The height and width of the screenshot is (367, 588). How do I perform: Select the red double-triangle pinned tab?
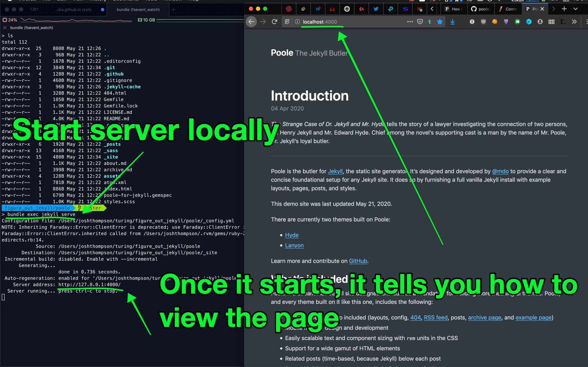(x=332, y=9)
